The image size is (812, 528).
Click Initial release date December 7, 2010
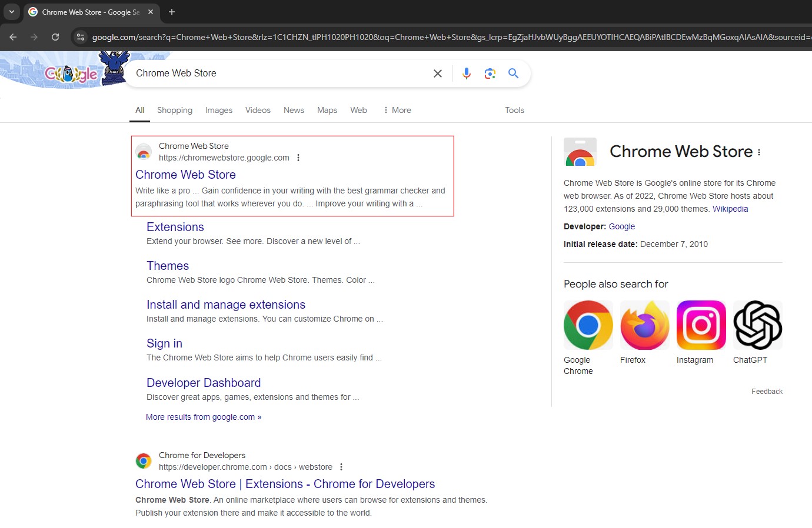click(x=635, y=244)
